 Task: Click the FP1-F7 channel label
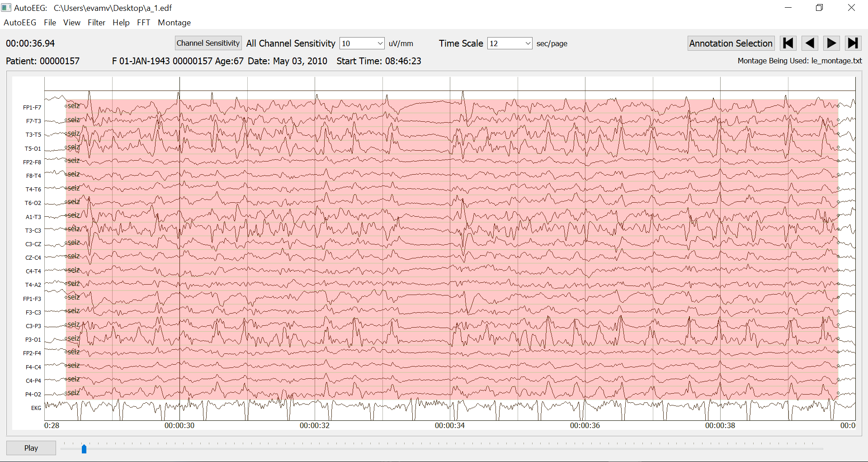pos(32,108)
